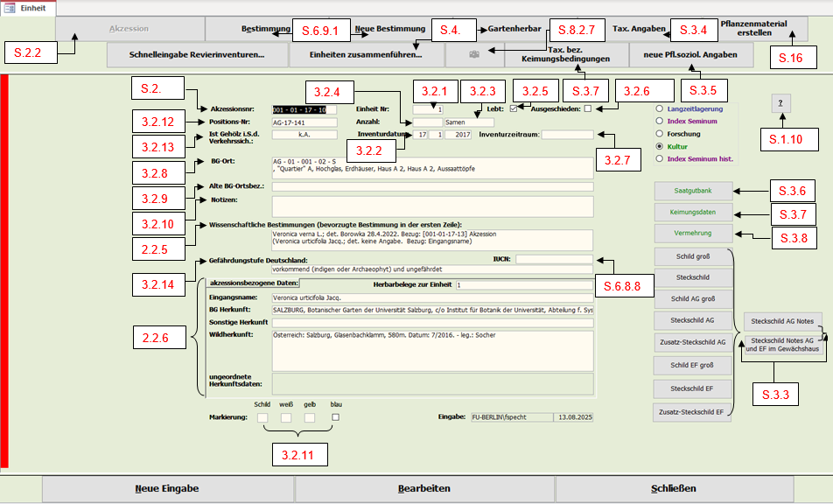Open the Gartenherbar section
This screenshot has height=504, width=833.
(x=516, y=29)
